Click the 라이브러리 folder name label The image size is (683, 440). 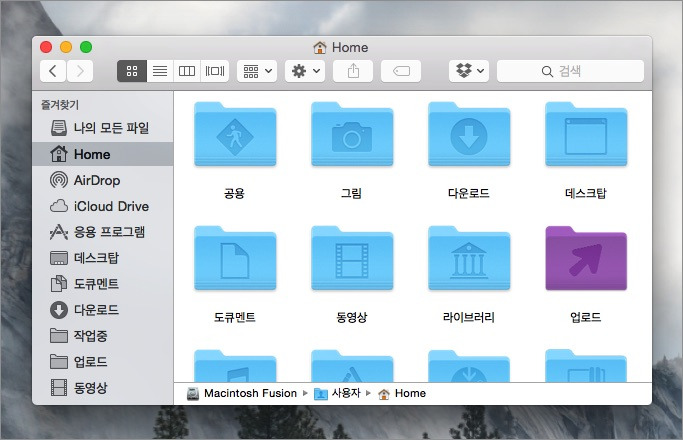tap(469, 317)
